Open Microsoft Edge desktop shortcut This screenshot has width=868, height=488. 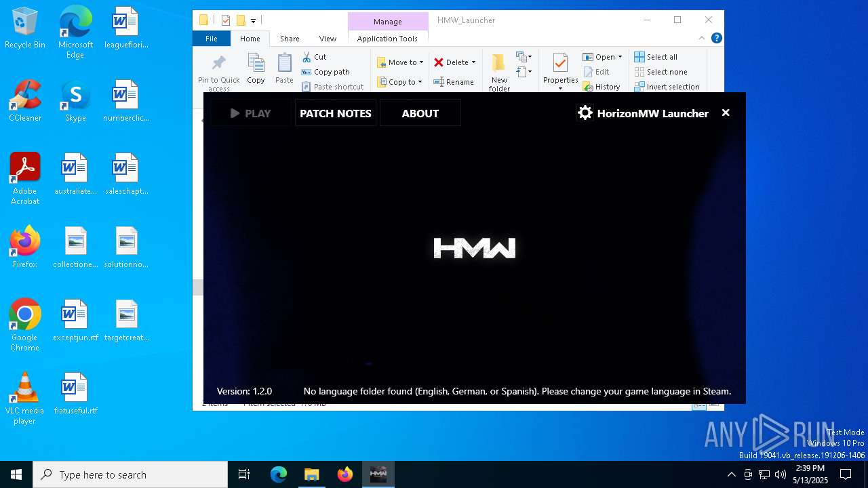(75, 33)
